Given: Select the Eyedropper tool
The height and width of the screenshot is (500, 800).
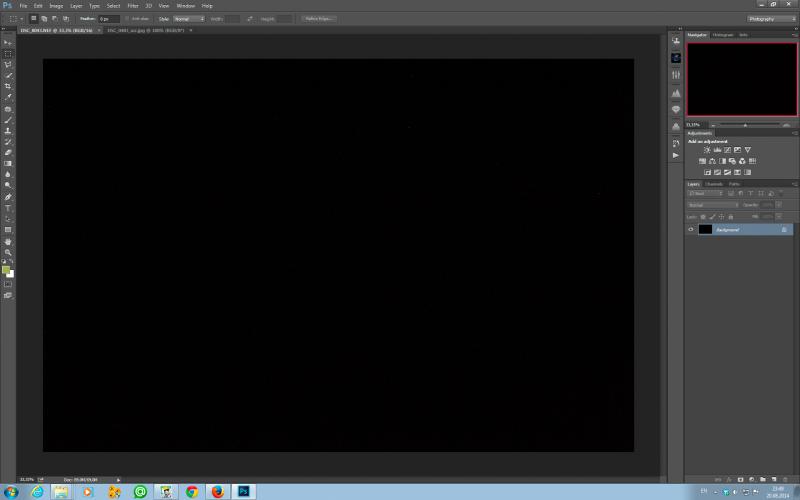Looking at the screenshot, I should pos(8,97).
